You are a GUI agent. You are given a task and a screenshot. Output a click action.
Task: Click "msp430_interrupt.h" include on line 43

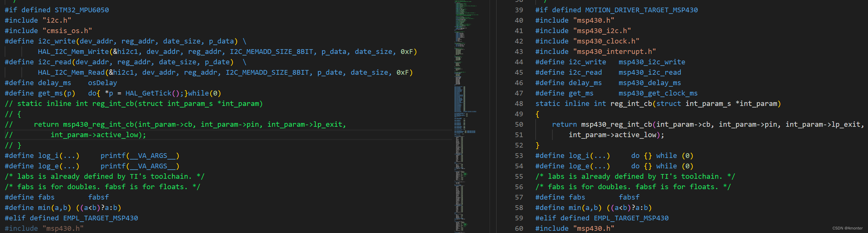615,52
